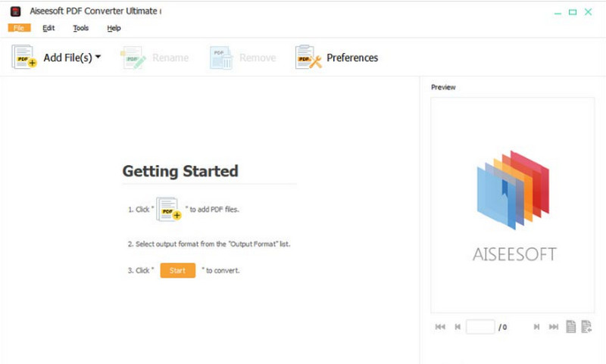Expand the Add File(s) dropdown arrow
606x364 pixels.
[98, 57]
